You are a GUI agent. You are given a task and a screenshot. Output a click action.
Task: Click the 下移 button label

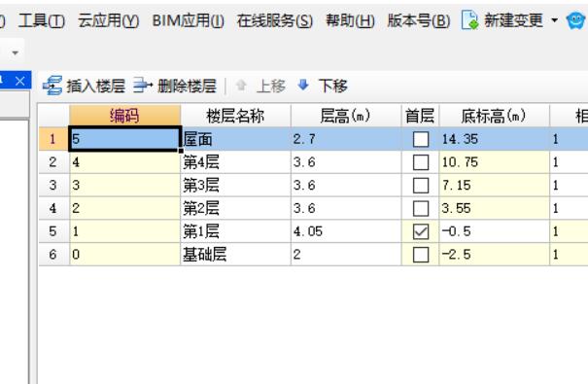(x=333, y=86)
